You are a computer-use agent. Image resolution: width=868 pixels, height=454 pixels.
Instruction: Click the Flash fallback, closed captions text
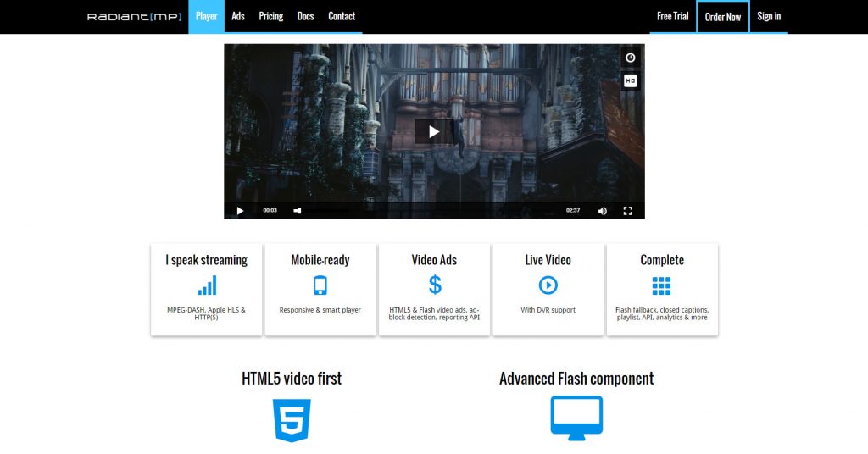pyautogui.click(x=662, y=313)
